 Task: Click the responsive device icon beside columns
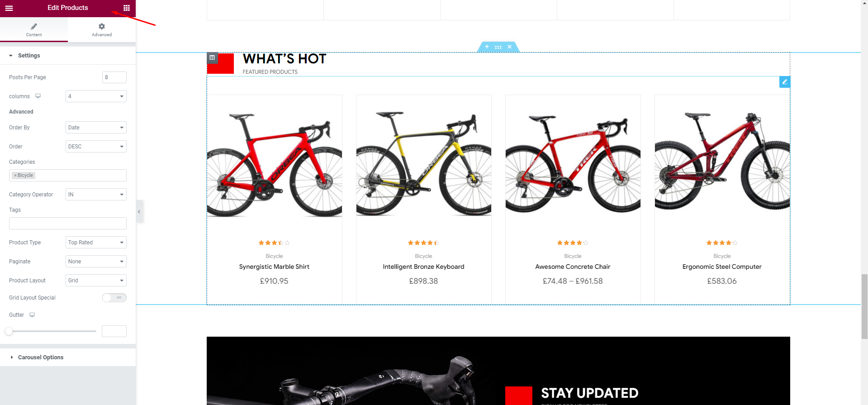[x=38, y=96]
